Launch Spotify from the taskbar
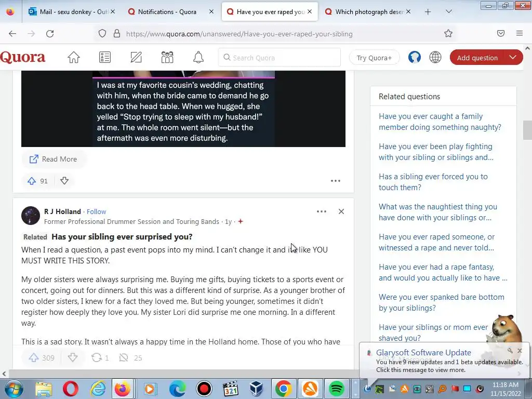The width and height of the screenshot is (532, 399). pos(337,389)
